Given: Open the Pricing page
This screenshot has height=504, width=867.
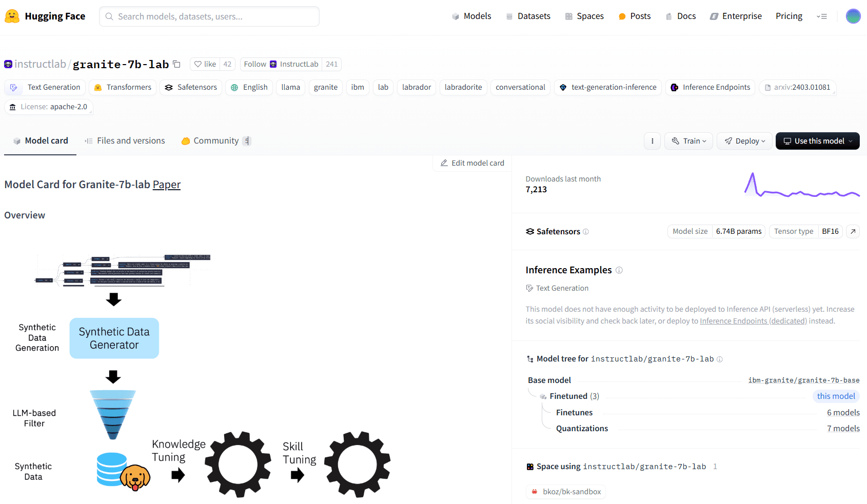Looking at the screenshot, I should point(789,16).
